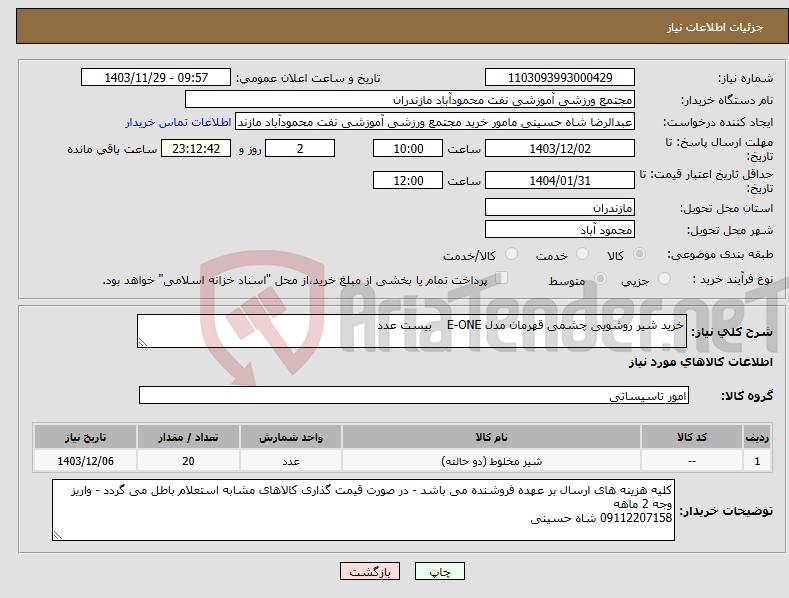Click the label تاریخ و ساعت اعلان عمومی
This screenshot has height=598, width=789.
(308, 79)
